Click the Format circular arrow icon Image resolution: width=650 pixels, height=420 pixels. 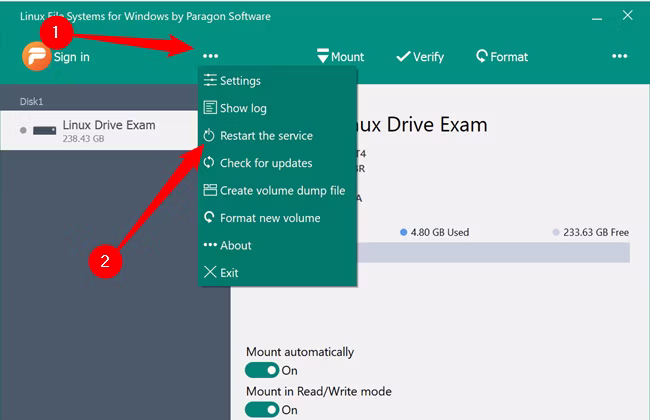482,56
